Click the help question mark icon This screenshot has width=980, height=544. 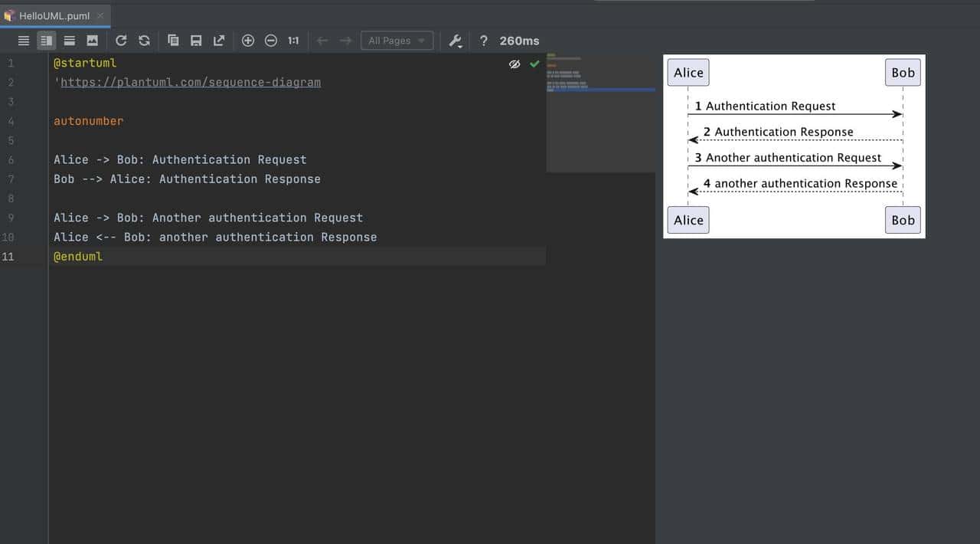click(x=483, y=41)
